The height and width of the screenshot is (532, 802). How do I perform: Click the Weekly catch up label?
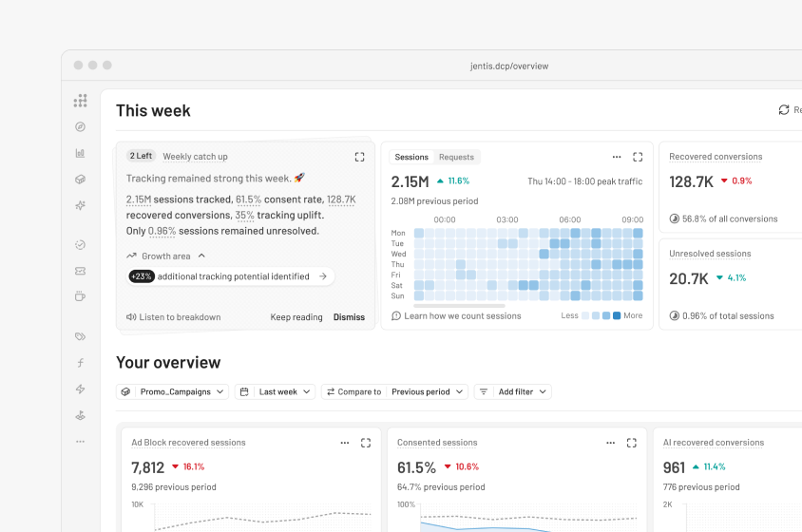tap(195, 157)
